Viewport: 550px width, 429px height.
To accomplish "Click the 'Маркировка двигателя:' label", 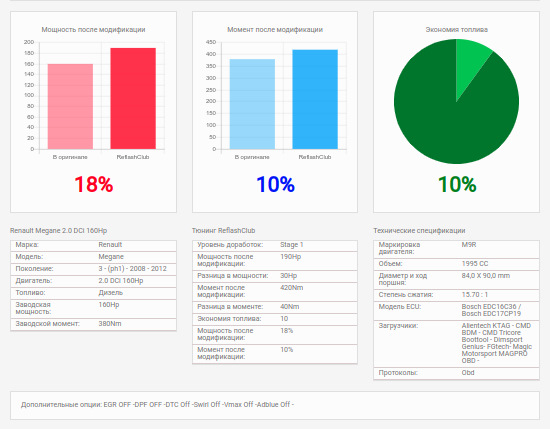I will pyautogui.click(x=399, y=248).
